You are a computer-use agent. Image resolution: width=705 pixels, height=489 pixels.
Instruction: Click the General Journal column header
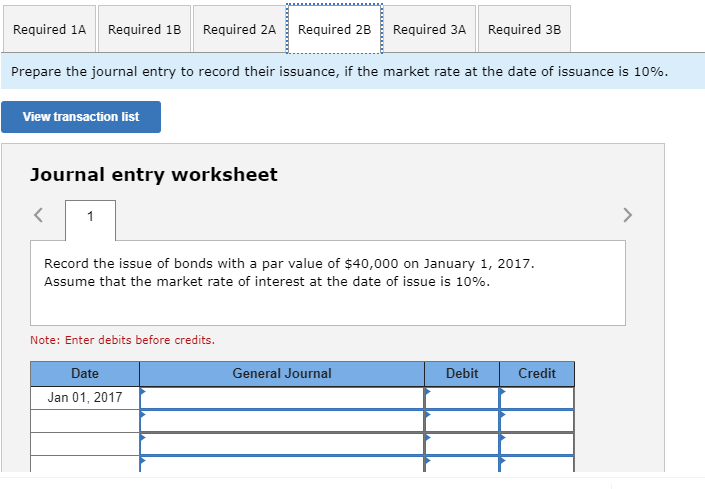tap(282, 373)
